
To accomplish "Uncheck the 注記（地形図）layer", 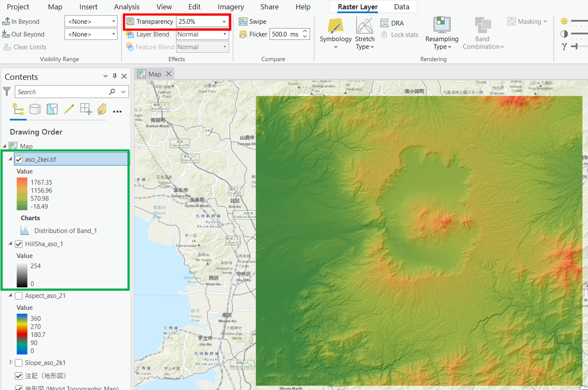I will click(19, 376).
